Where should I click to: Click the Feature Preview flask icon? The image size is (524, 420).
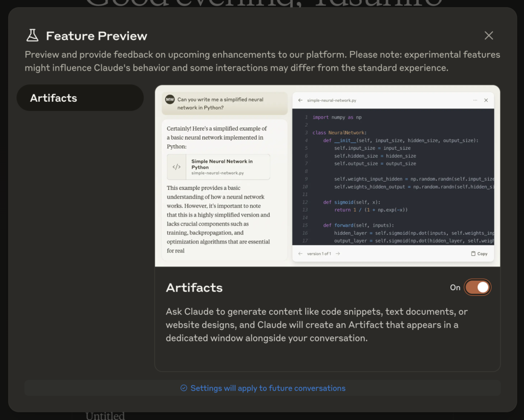(x=32, y=35)
